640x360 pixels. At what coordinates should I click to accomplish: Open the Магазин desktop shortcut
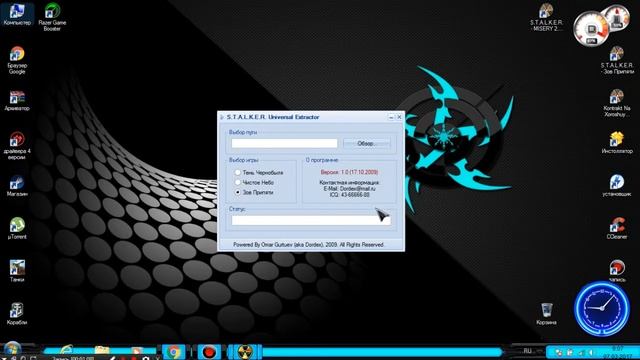(17, 186)
